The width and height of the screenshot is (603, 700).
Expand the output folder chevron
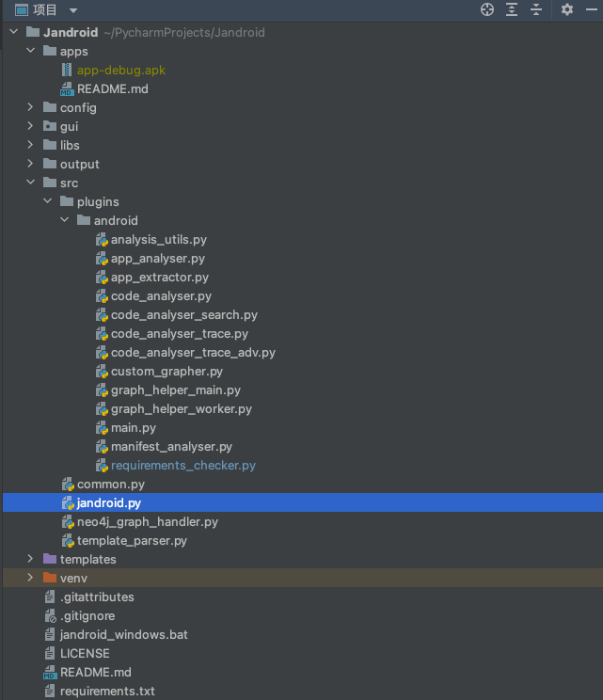click(x=30, y=164)
